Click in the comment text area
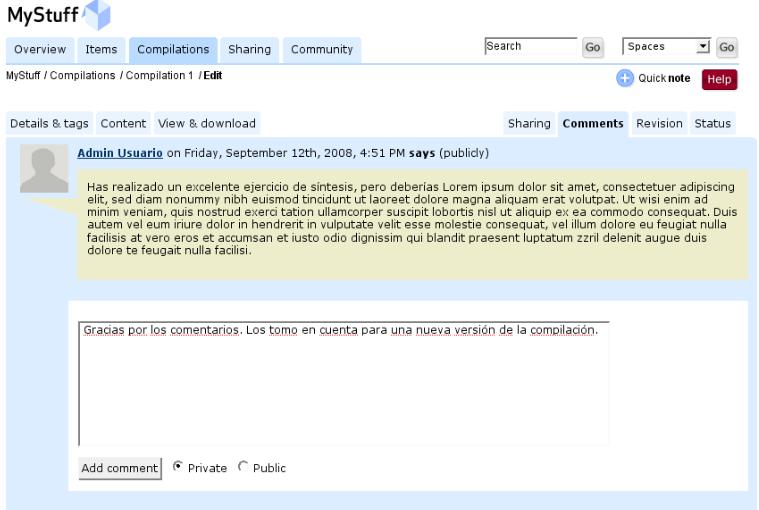The height and width of the screenshot is (510, 759). pyautogui.click(x=343, y=385)
